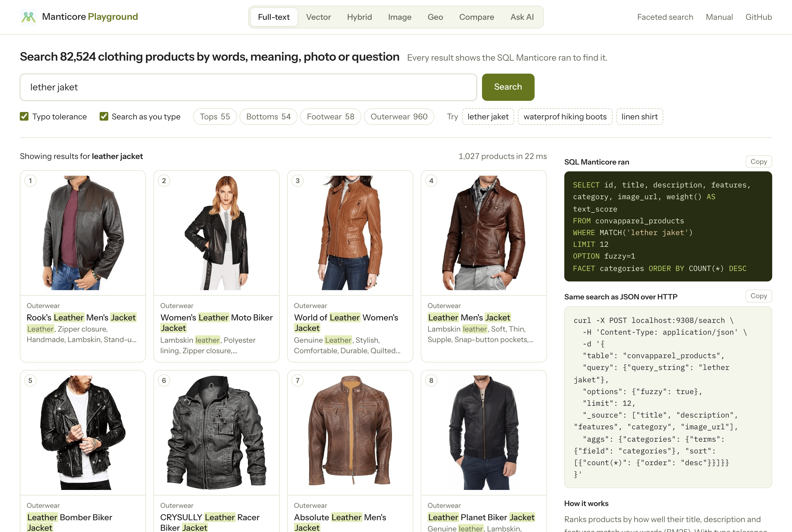Screen dimensions: 792x532
Task: Click the SQL code block
Action: coord(668,226)
